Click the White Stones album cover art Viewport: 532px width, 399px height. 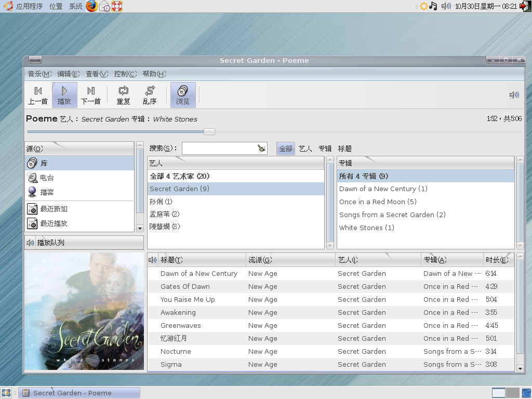pos(84,311)
